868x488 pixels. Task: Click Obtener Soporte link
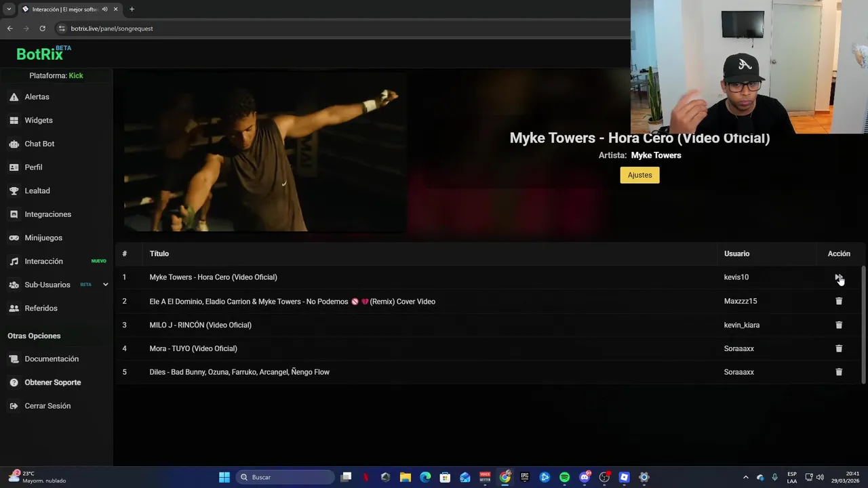[x=53, y=382]
